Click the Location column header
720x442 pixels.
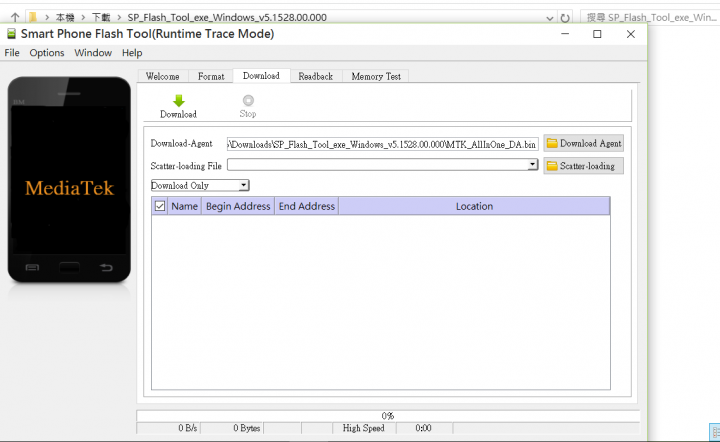474,206
